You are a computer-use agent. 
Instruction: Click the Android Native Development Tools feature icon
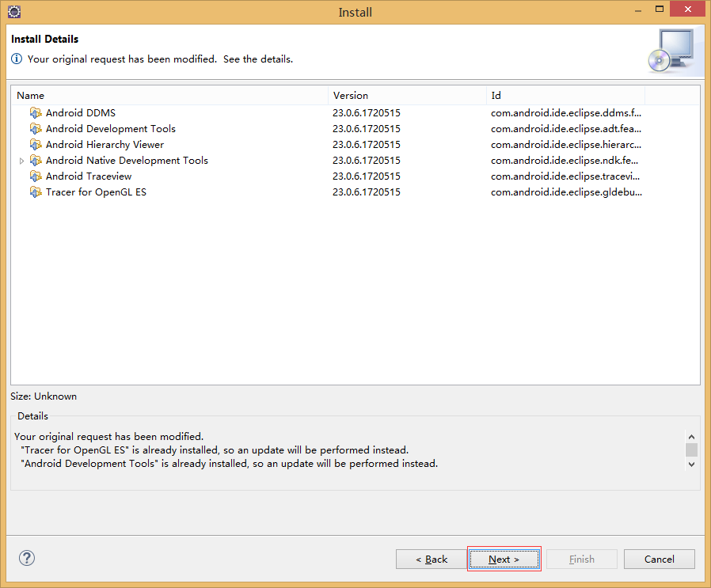36,160
